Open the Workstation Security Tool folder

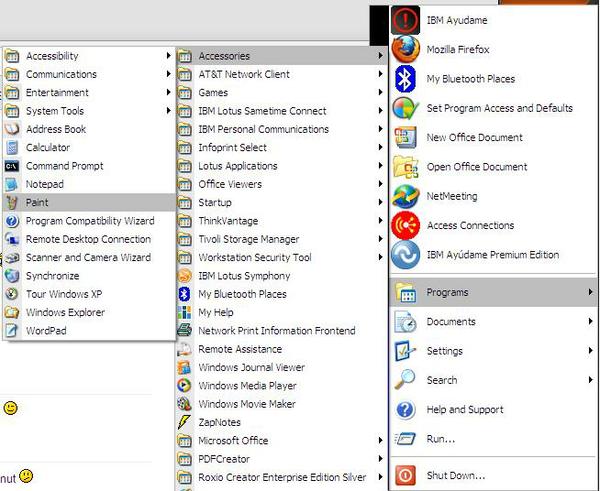282,257
